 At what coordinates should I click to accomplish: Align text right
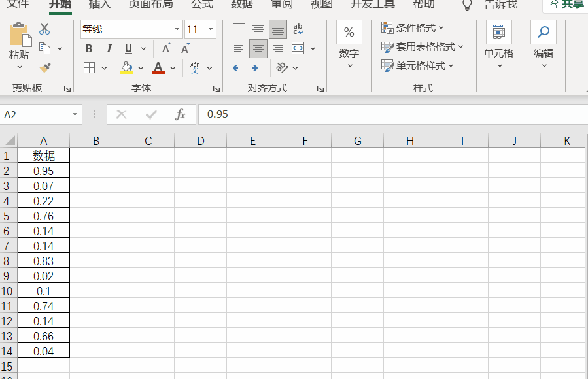click(x=278, y=48)
